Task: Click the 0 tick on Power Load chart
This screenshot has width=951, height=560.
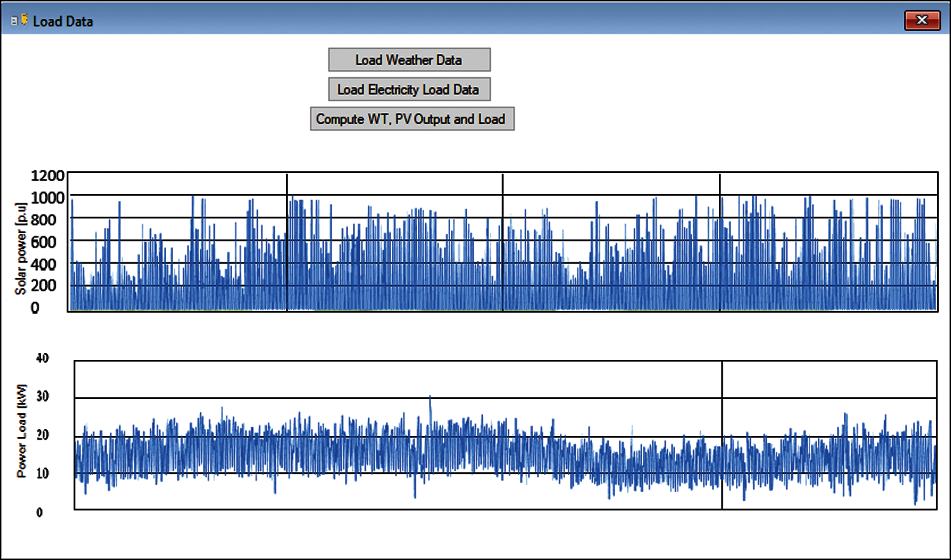Action: 39,512
